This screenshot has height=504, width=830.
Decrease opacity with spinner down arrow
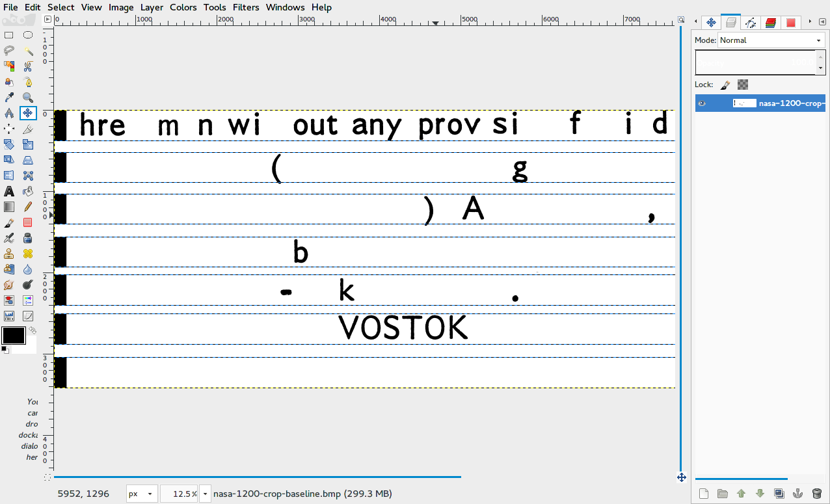click(x=820, y=68)
